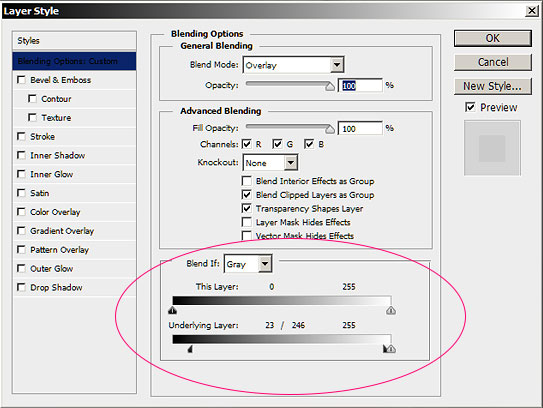
Task: Confirm with the OK button
Action: (x=493, y=38)
